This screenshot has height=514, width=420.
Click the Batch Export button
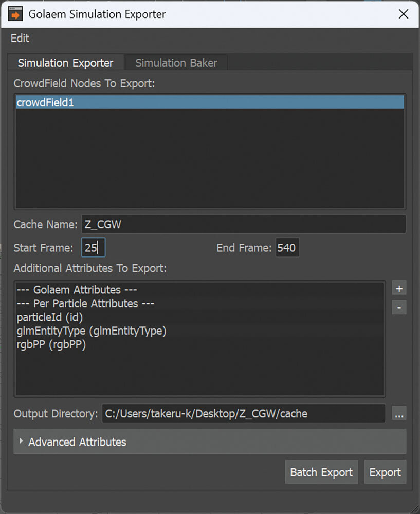(x=321, y=472)
